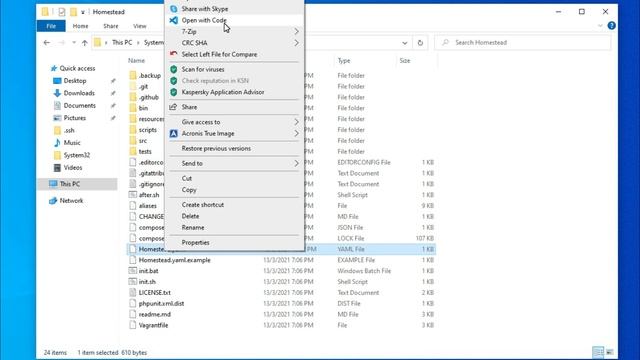Open the 7-Zip submenu
Image resolution: width=640 pixels, height=360 pixels.
tap(235, 31)
